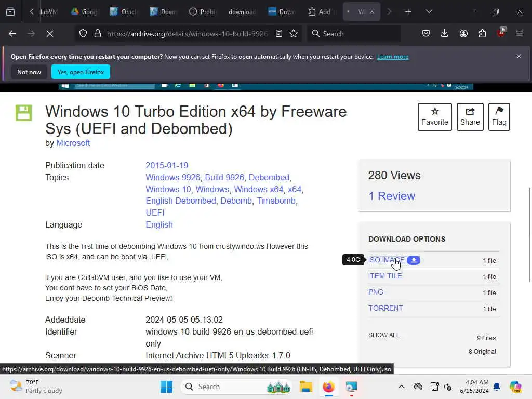
Task: Open the PNG download option
Action: [376, 292]
